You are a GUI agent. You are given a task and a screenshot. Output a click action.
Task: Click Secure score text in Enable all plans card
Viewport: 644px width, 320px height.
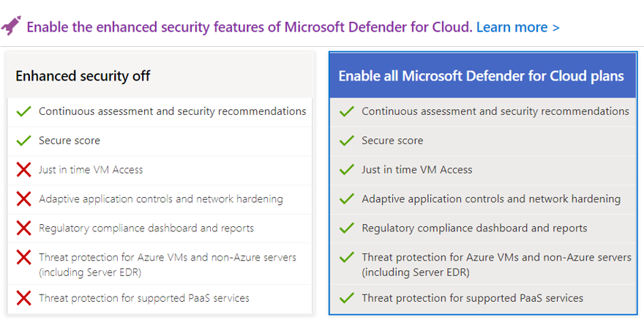click(x=392, y=141)
